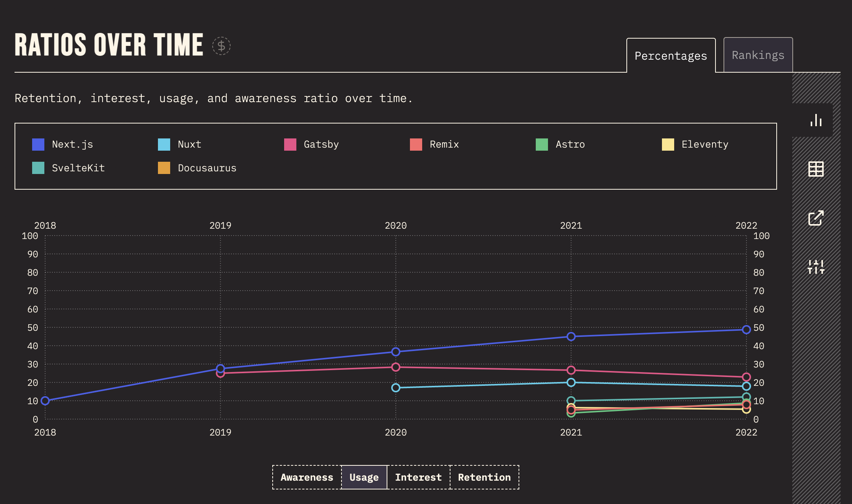
Task: Click the dollar sponsor icon beside title
Action: 221,46
